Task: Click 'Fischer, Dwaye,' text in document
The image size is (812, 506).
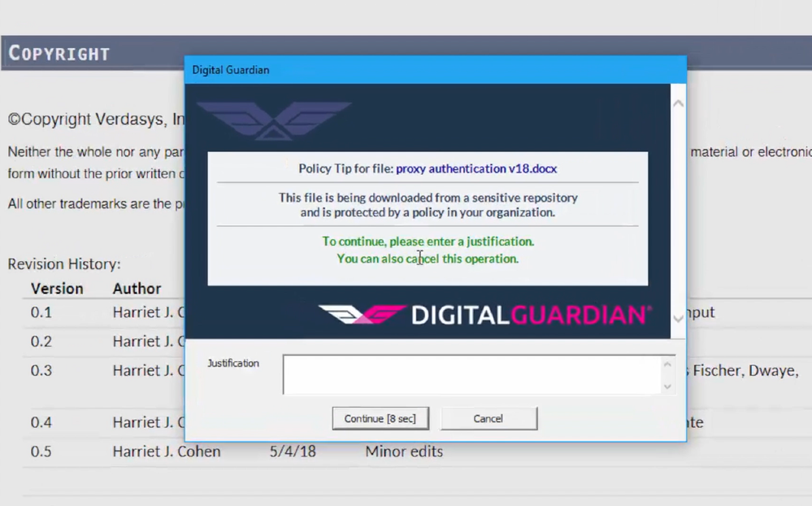Action: [745, 370]
